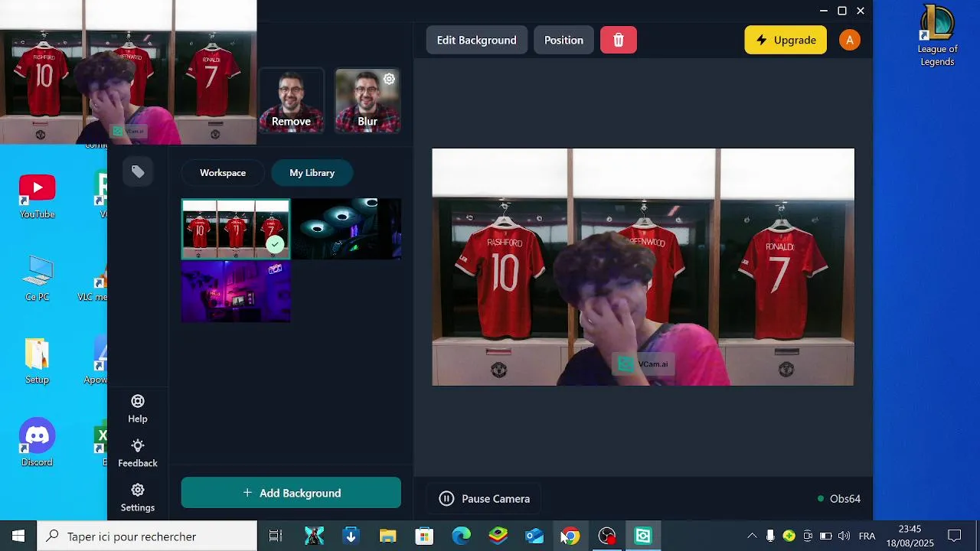Click the user avatar A icon
The image size is (980, 551).
850,40
